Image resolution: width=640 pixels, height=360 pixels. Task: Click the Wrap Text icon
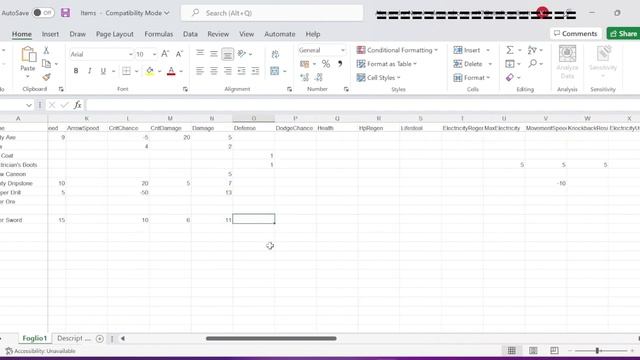click(276, 54)
